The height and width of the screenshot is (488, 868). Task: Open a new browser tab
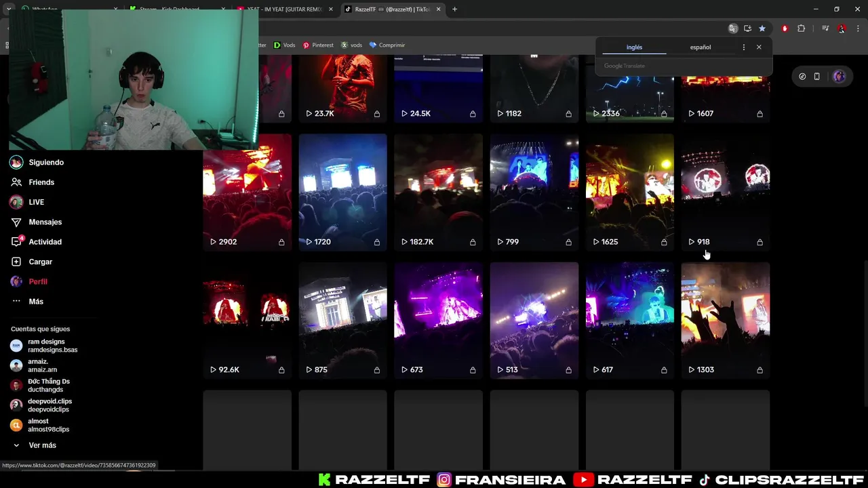click(x=455, y=9)
